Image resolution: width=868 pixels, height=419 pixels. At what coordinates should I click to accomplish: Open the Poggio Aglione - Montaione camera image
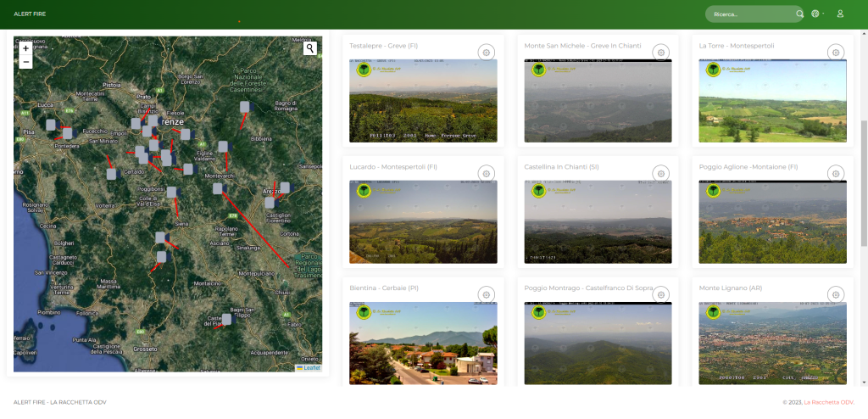coord(773,221)
